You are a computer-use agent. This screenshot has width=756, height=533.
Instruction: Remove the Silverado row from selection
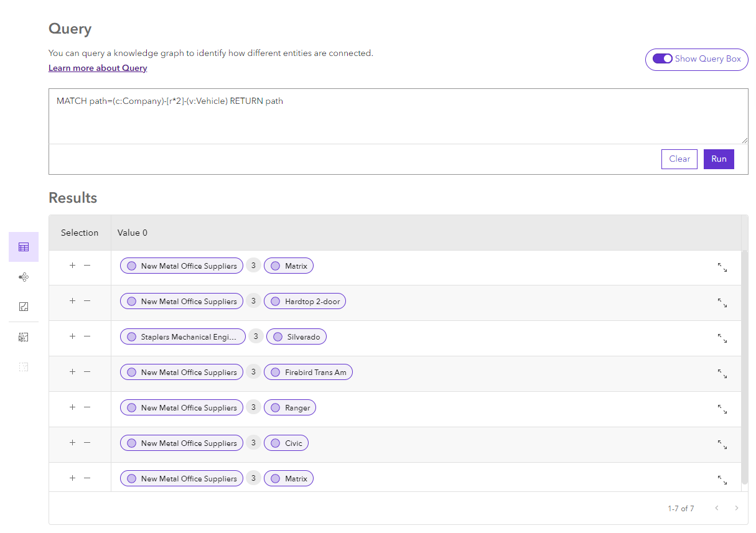pos(87,336)
